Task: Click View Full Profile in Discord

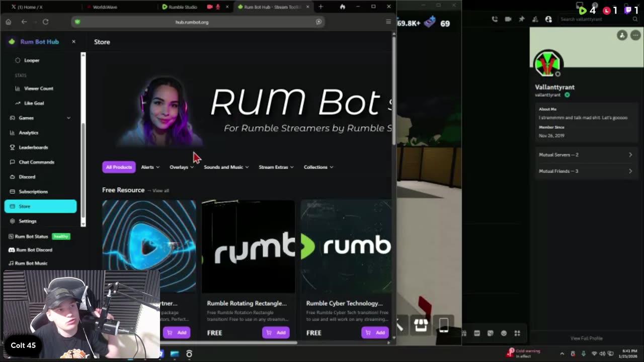Action: tap(586, 338)
